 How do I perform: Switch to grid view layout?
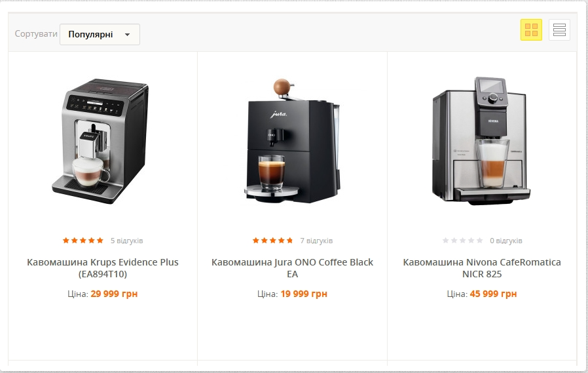tap(531, 29)
